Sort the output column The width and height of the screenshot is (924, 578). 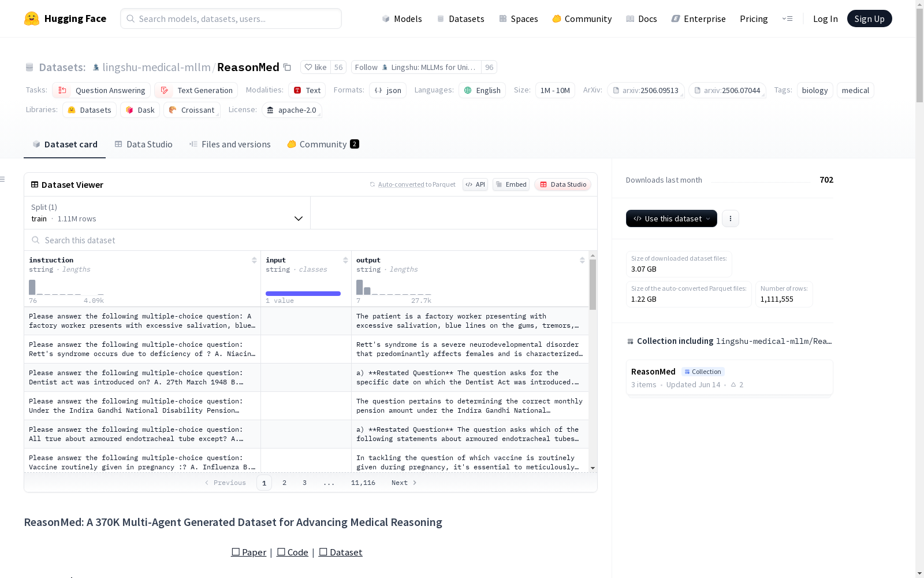[582, 260]
